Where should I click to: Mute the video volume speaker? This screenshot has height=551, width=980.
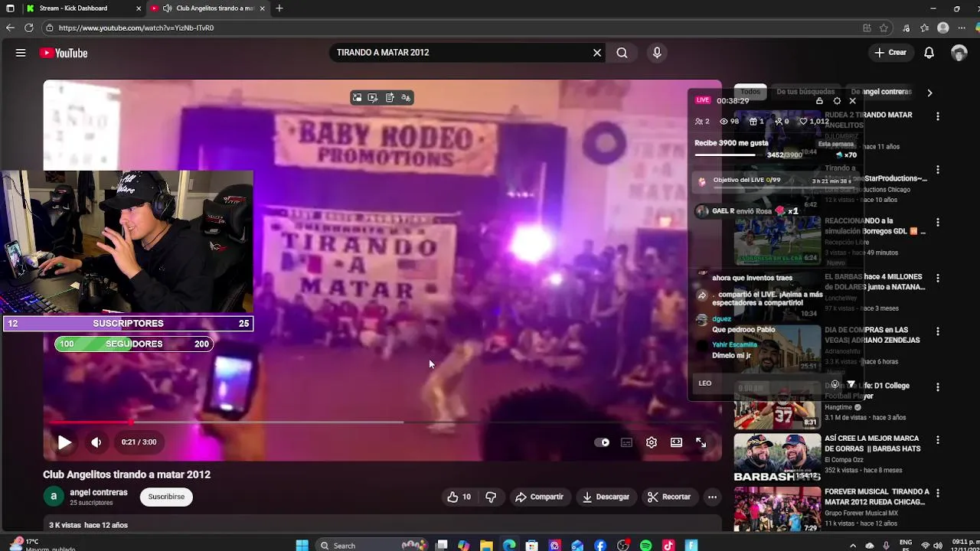[96, 442]
